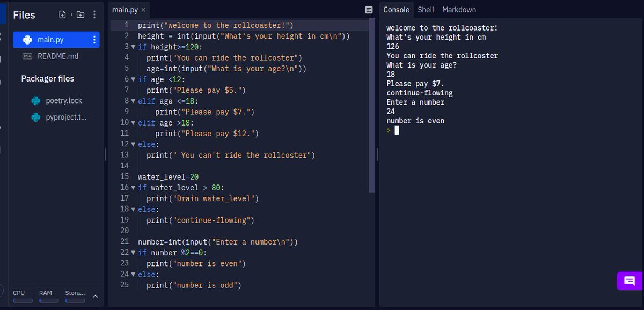This screenshot has width=644, height=310.
Task: Collapse the code fold arrow at line 3
Action: pos(133,47)
